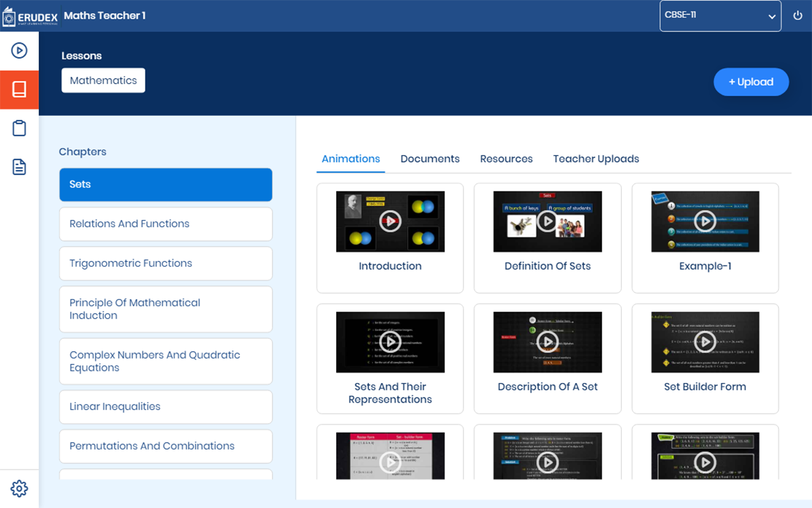Click the Description Of A Set title
Image resolution: width=812 pixels, height=508 pixels.
pos(547,387)
